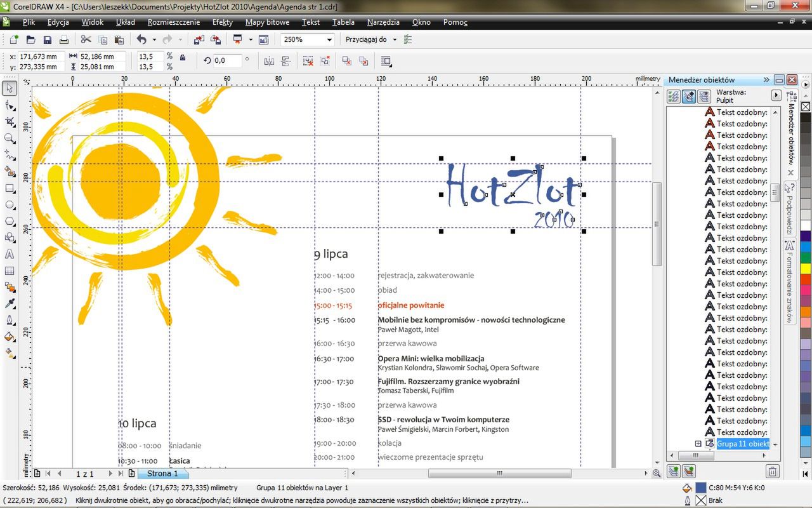Open the Podpowiedzi docker tab
812x508 pixels.
click(790, 209)
